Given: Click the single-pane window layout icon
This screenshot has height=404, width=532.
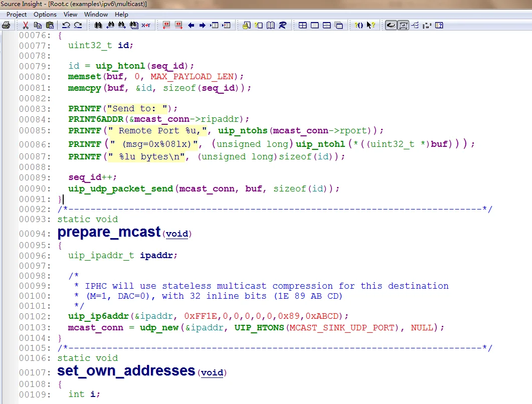Looking at the screenshot, I should (x=314, y=25).
